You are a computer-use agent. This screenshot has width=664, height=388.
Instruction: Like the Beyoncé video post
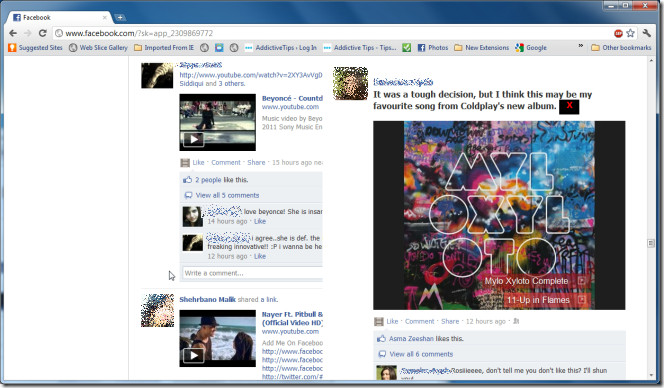click(198, 162)
